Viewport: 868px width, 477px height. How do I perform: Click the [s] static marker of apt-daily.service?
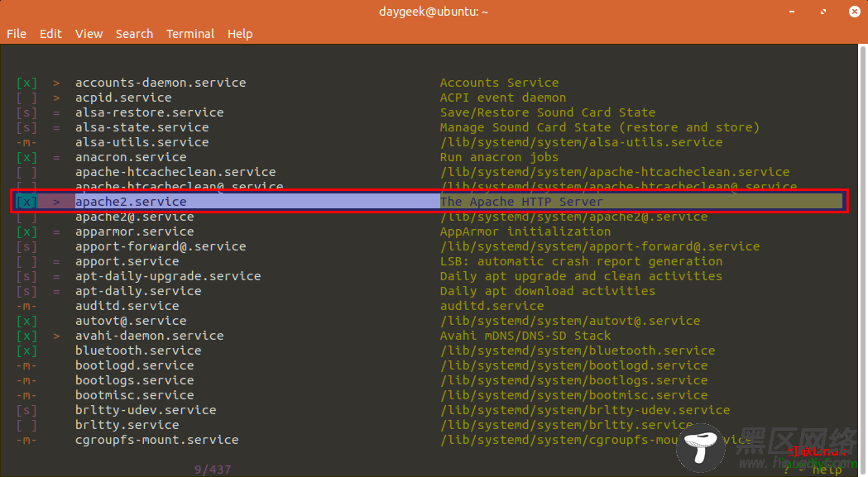[26, 292]
